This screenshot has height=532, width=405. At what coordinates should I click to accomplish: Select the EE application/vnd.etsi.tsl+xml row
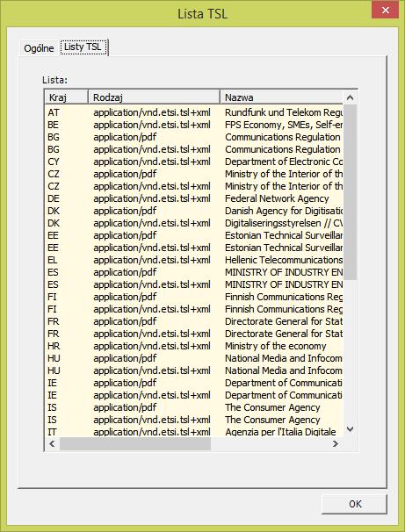tap(194, 248)
